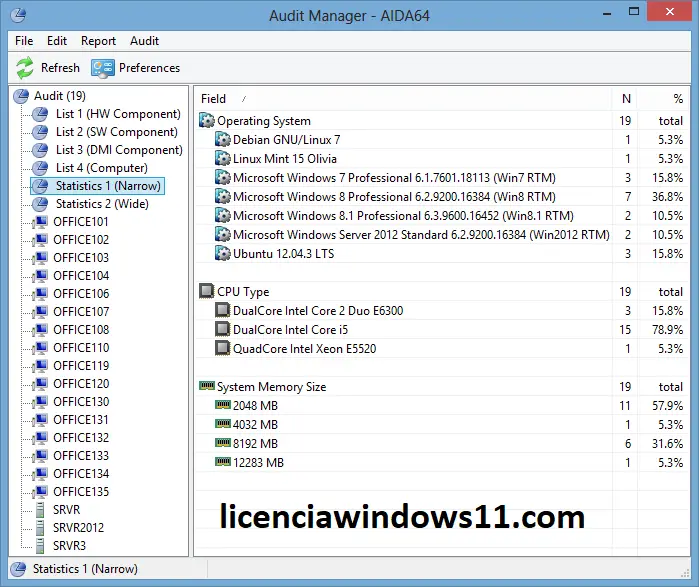Select the Windows 8.1 Professional row
699x587 pixels.
pos(442,216)
